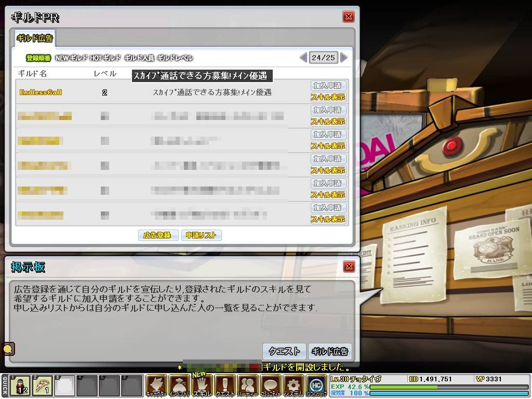This screenshot has width=532, height=399.
Task: Click スキル表示 in the fifth guild row
Action: pos(328,195)
